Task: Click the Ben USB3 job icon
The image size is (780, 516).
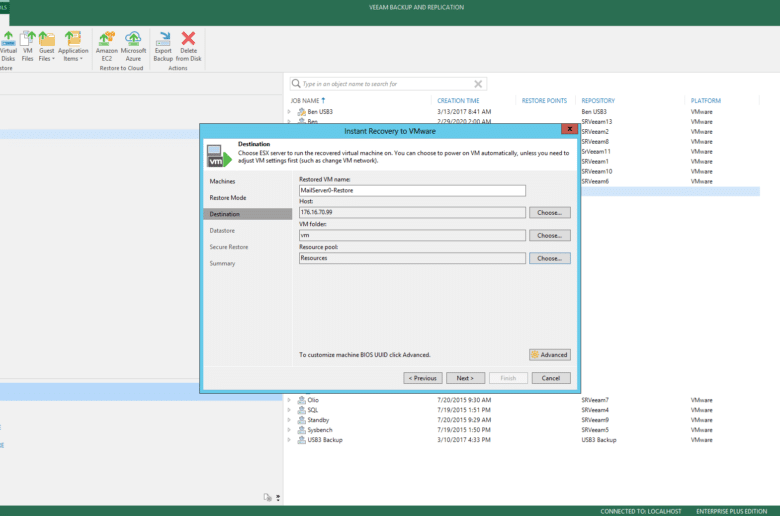Action: click(x=301, y=112)
